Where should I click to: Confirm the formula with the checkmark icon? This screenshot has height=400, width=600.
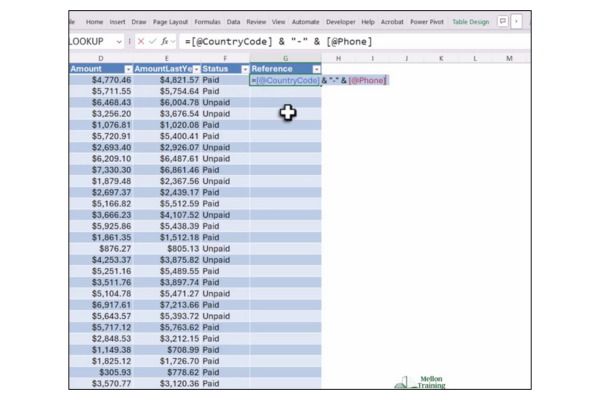[x=152, y=42]
